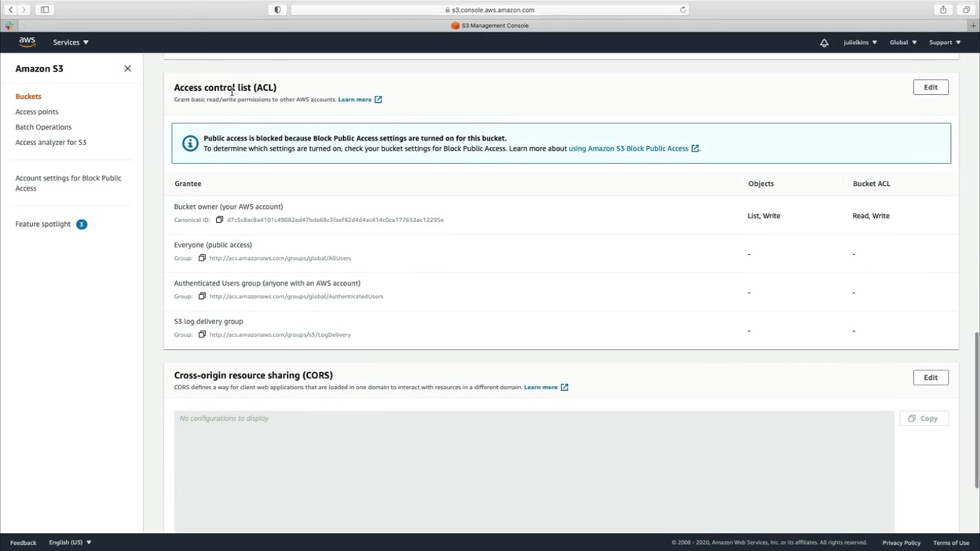Click the info icon in public access notice
This screenshot has width=980, height=551.
[x=190, y=143]
